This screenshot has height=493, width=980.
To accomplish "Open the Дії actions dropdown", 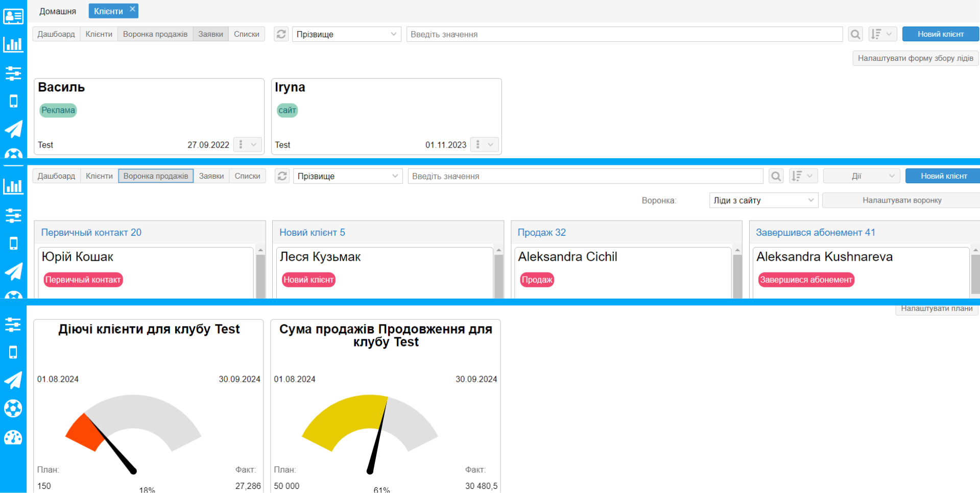I will pos(862,176).
